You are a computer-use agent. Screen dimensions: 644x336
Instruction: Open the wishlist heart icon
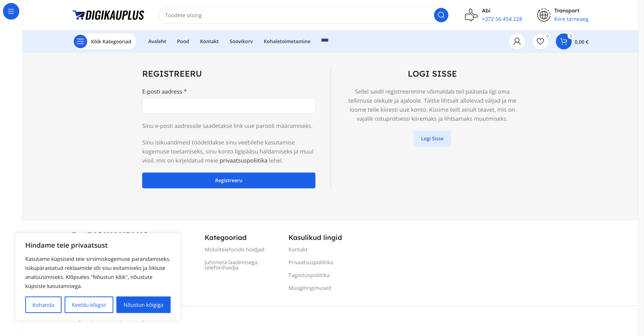tap(540, 42)
